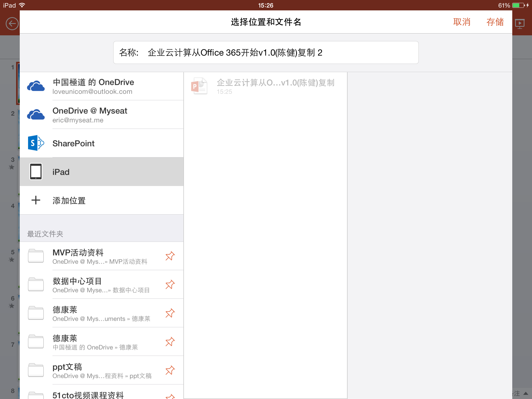Tap the Wi-Fi icon in status bar
The height and width of the screenshot is (399, 532).
[22, 5]
